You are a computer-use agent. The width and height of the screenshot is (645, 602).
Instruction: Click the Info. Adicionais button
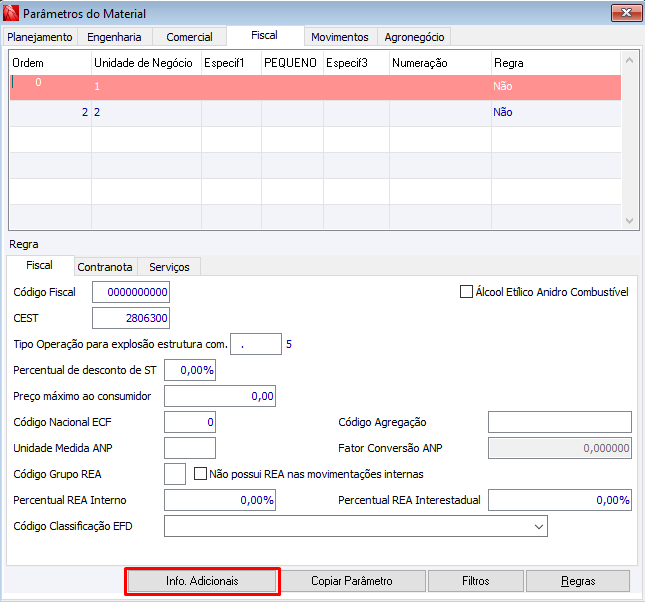point(202,581)
